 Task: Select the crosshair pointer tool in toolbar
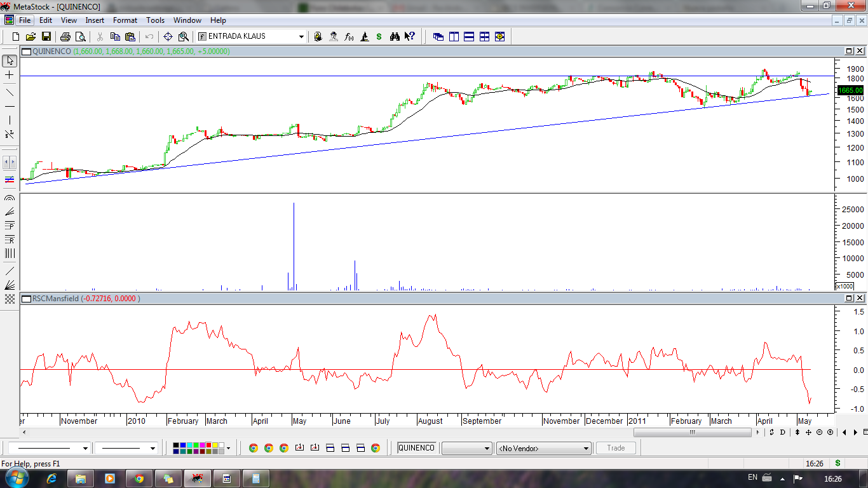[x=168, y=37]
